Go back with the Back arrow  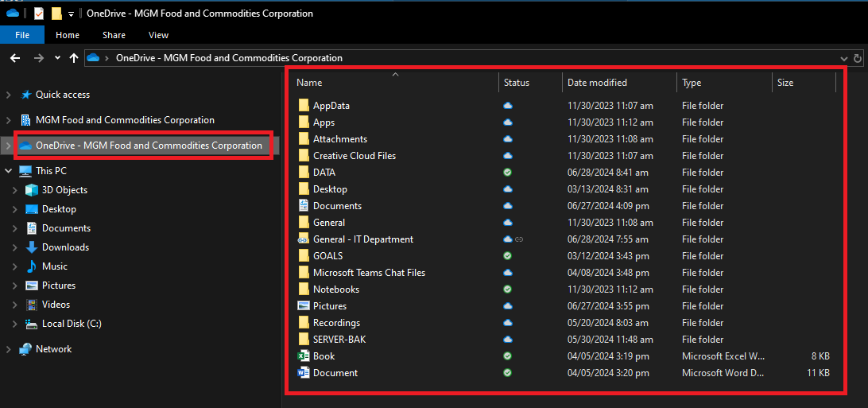[x=16, y=58]
